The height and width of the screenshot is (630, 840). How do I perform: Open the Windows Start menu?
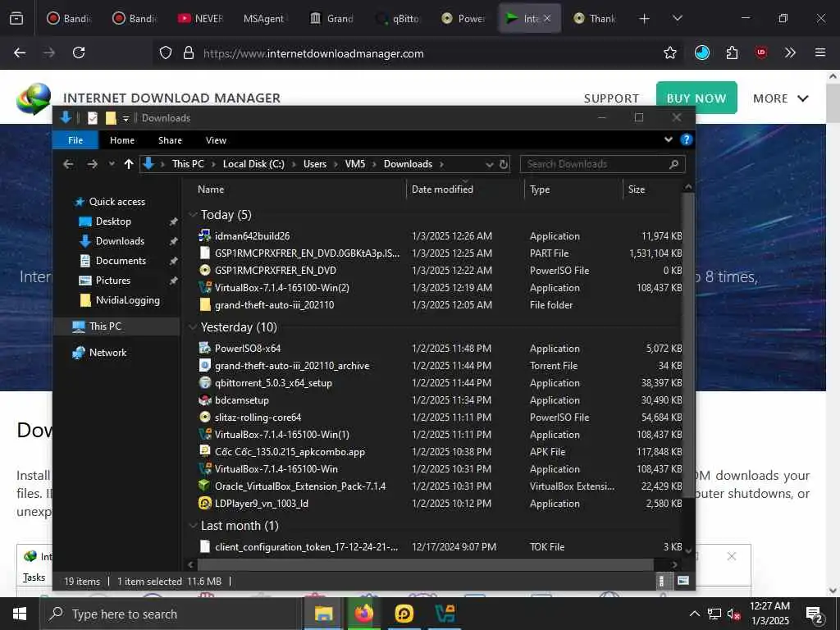tap(20, 614)
